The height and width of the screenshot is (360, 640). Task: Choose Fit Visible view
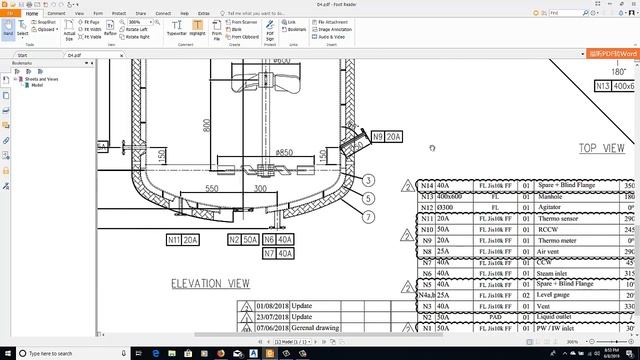(x=90, y=37)
